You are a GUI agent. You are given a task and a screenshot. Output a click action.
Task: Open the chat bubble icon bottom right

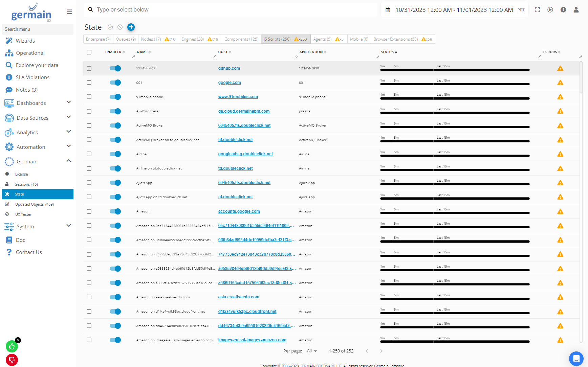click(x=576, y=359)
